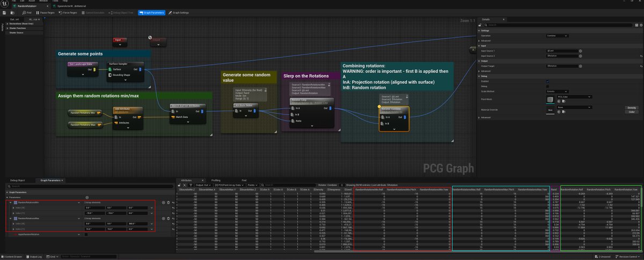Click the Material Override None thumbnail
Image resolution: width=644 pixels, height=260 pixels.
pyautogui.click(x=550, y=110)
